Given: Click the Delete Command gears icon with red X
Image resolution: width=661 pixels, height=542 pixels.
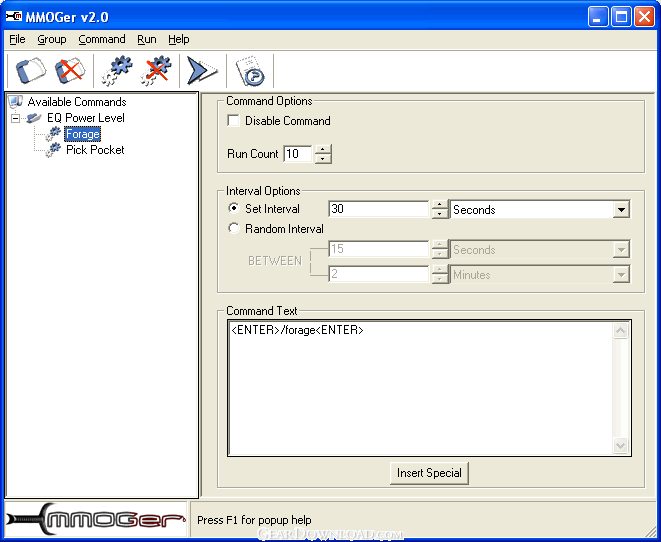Looking at the screenshot, I should click(156, 70).
